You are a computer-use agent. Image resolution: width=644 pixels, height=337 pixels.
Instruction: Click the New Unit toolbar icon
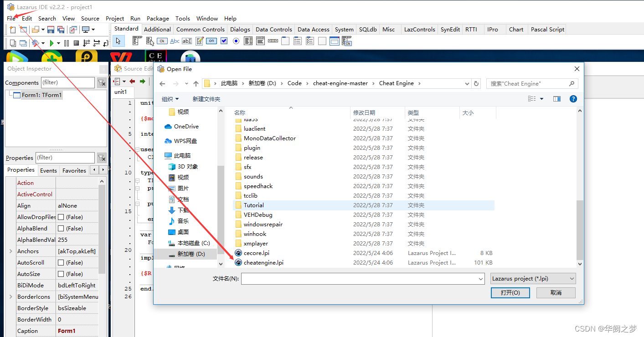[x=12, y=30]
